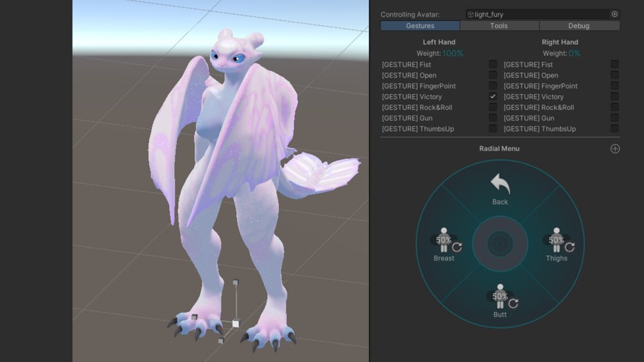Screen dimensions: 644x362
Task: Enable Left Hand Rock&Roll gesture
Action: tap(493, 107)
